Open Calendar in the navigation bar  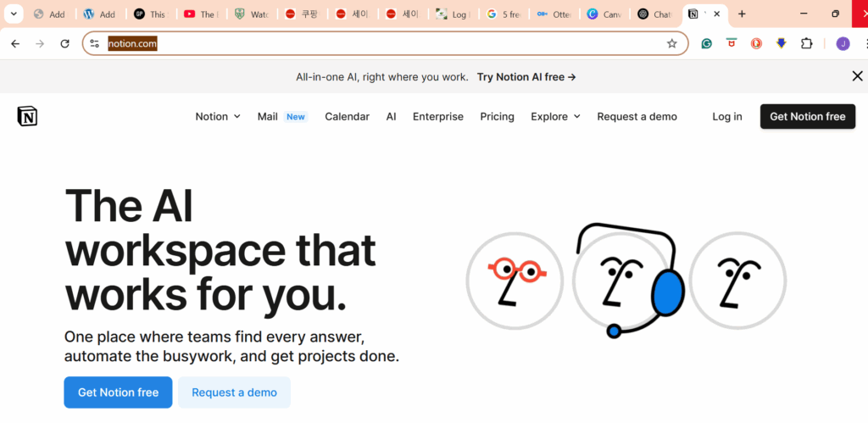click(x=347, y=116)
